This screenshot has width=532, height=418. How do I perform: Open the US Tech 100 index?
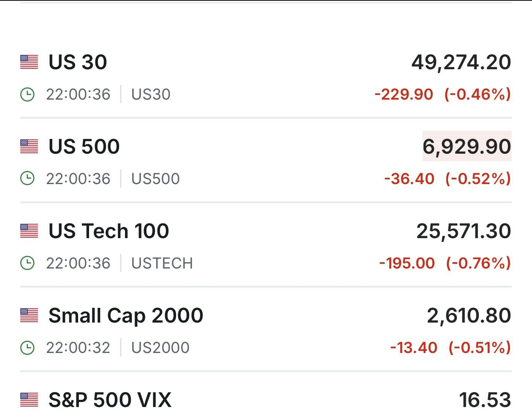[x=109, y=231]
